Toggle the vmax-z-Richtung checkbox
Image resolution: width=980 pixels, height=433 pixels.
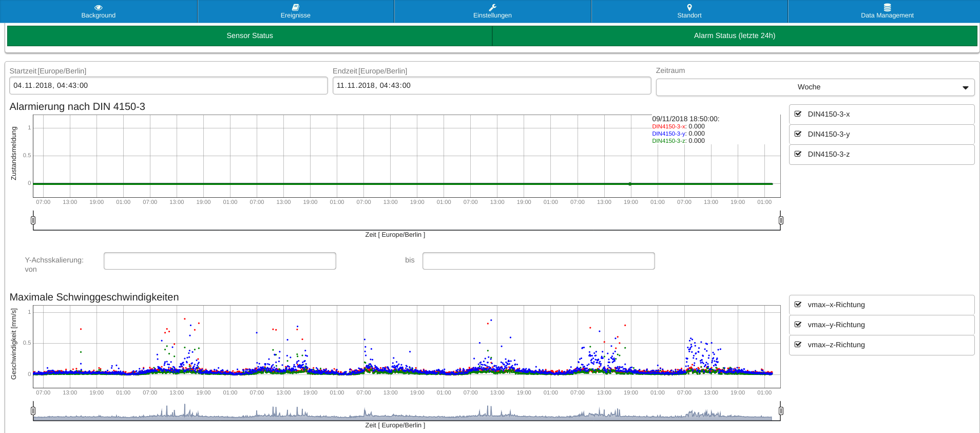pyautogui.click(x=798, y=345)
